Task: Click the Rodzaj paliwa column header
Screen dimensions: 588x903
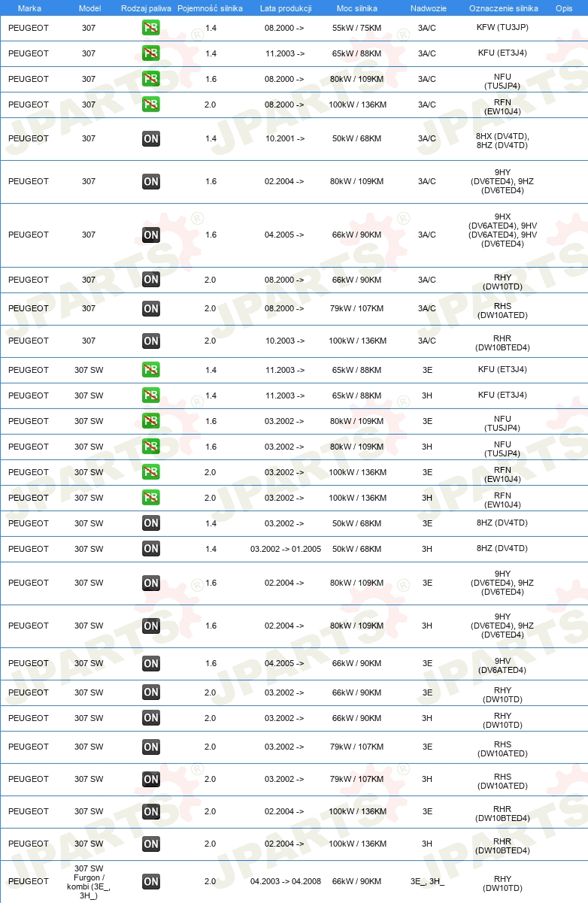Action: (146, 8)
